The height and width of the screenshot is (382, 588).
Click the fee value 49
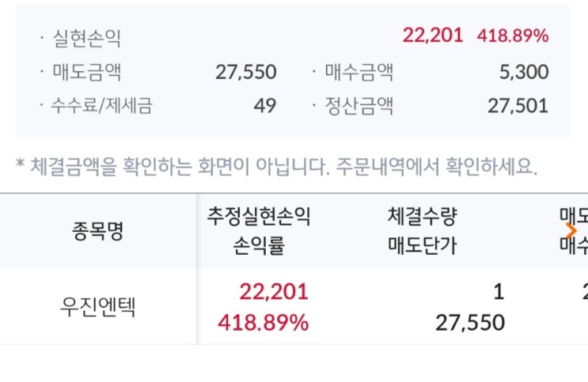click(x=265, y=105)
